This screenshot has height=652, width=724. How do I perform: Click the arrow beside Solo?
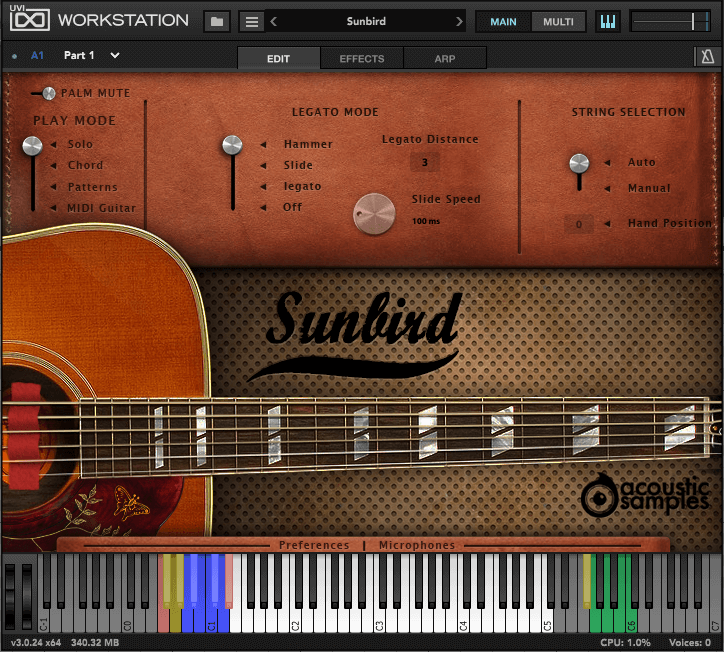coord(53,145)
